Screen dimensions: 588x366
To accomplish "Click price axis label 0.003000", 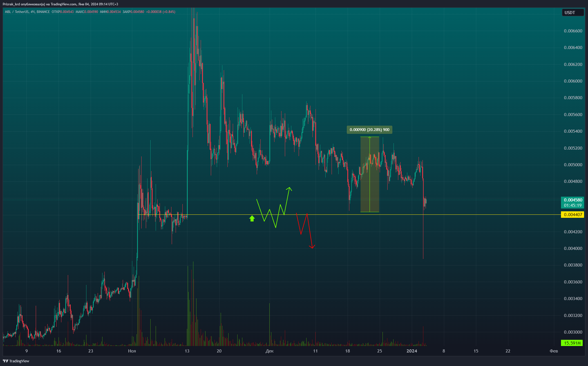I will click(x=573, y=332).
